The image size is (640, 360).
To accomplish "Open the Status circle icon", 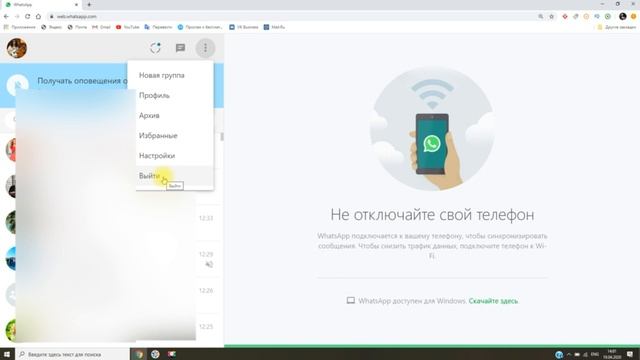I will (156, 48).
